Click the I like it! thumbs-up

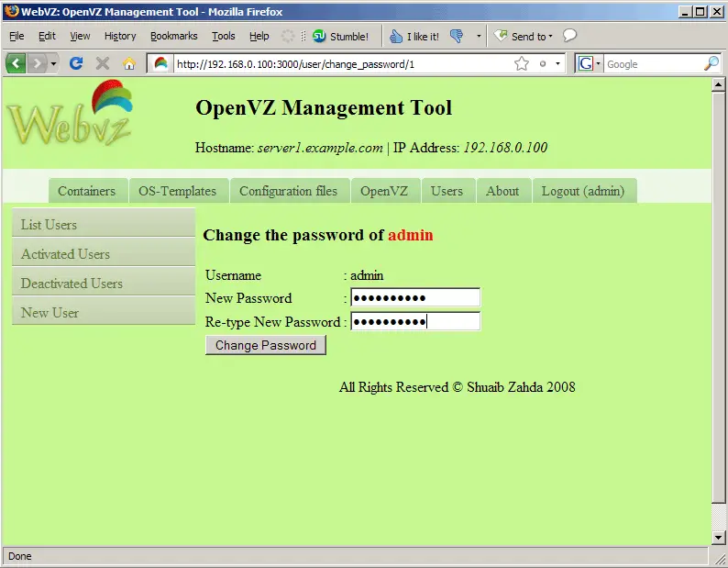(x=414, y=37)
